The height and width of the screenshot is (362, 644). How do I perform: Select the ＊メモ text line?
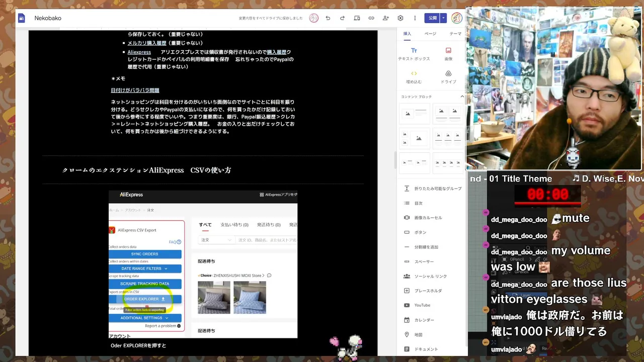click(x=118, y=79)
